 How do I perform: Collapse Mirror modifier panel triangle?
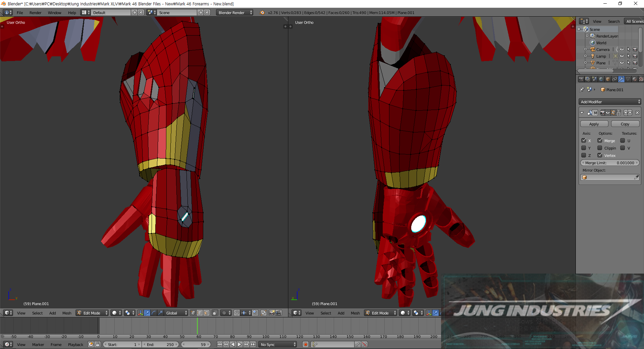(582, 113)
